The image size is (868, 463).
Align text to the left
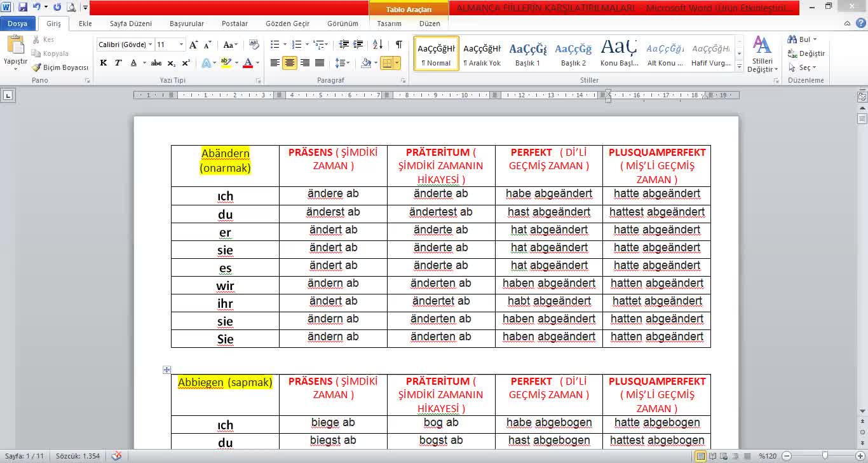click(275, 63)
